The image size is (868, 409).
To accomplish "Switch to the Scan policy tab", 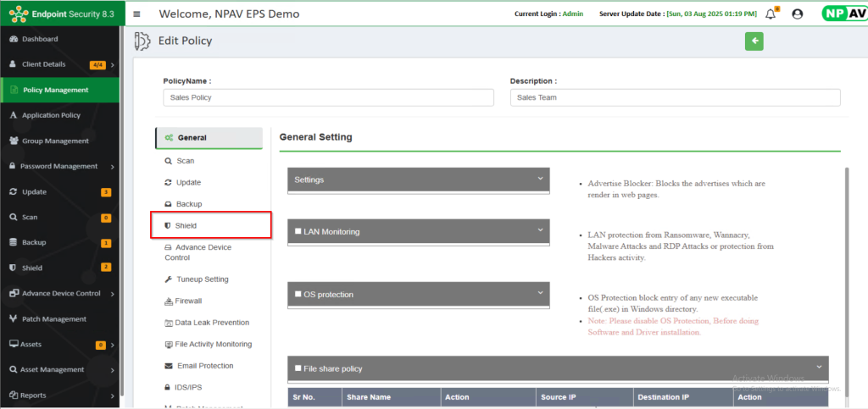I will (x=185, y=161).
